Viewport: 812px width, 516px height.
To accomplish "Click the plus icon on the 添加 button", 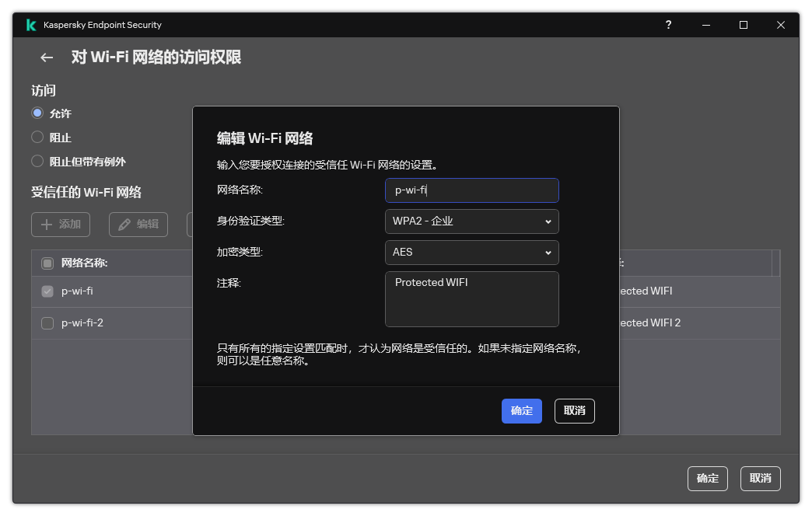I will tap(48, 225).
